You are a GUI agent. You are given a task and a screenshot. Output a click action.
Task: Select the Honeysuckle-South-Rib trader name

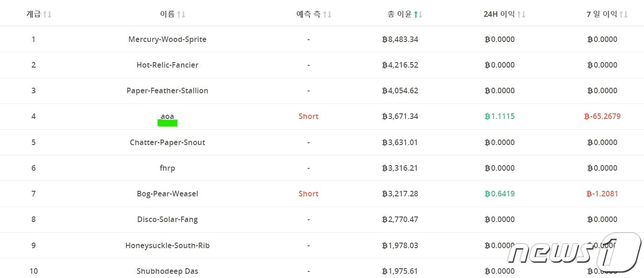coord(167,245)
